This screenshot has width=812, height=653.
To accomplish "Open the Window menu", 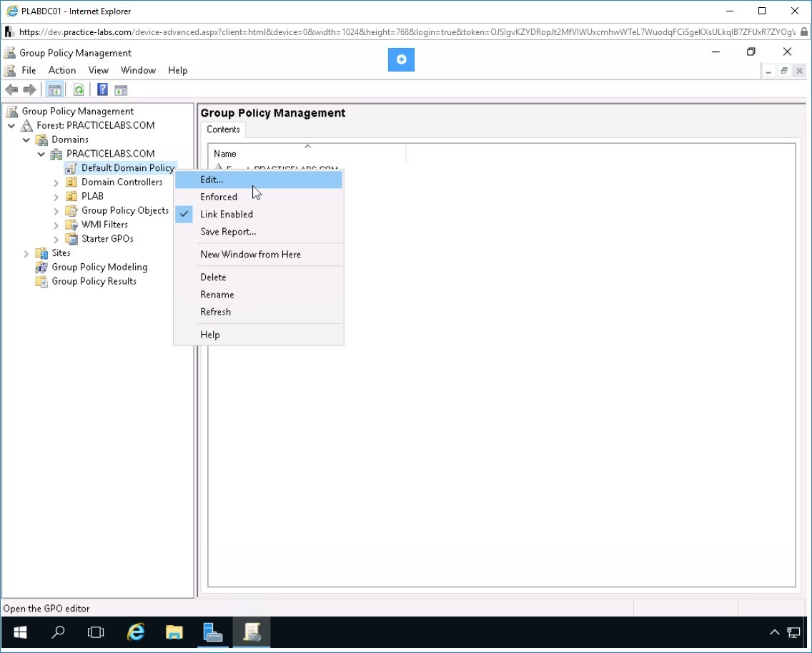I will pos(138,71).
